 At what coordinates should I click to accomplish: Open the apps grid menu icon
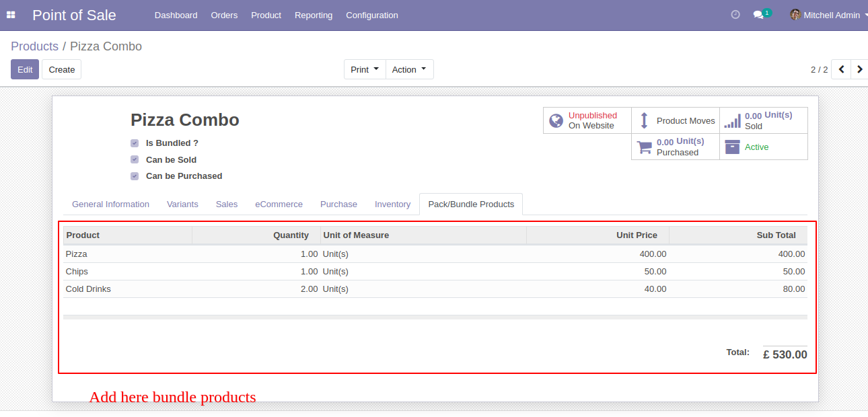[11, 15]
